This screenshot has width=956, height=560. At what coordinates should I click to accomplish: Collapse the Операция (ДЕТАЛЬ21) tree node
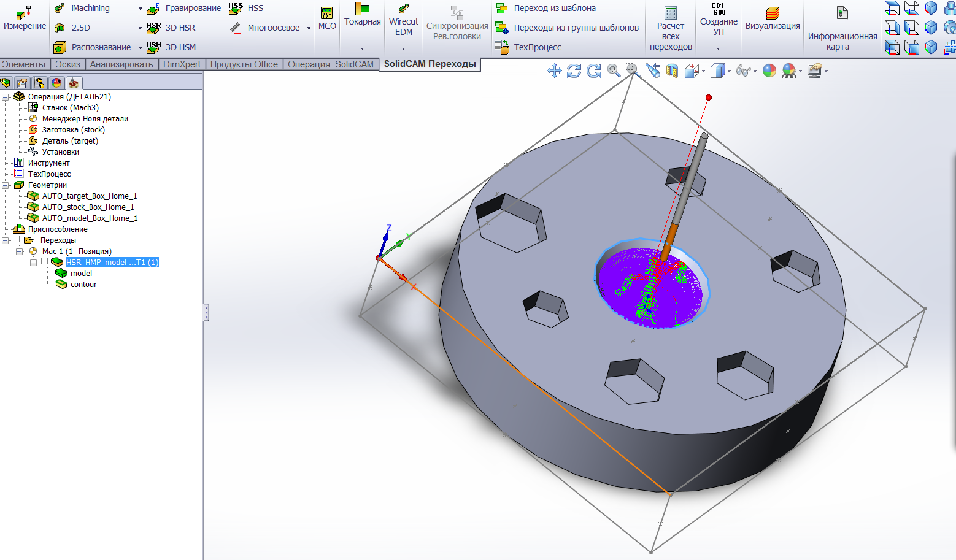(5, 97)
